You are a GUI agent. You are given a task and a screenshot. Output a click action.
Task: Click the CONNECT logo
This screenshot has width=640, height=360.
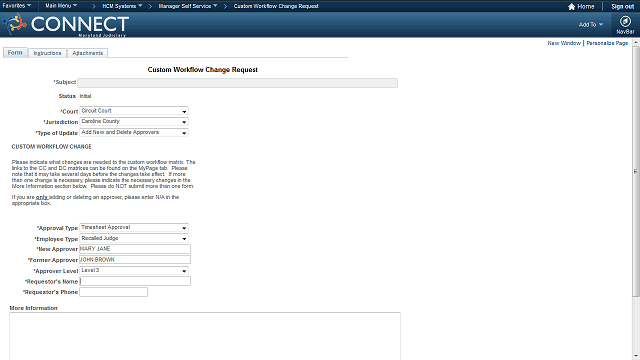(65, 25)
